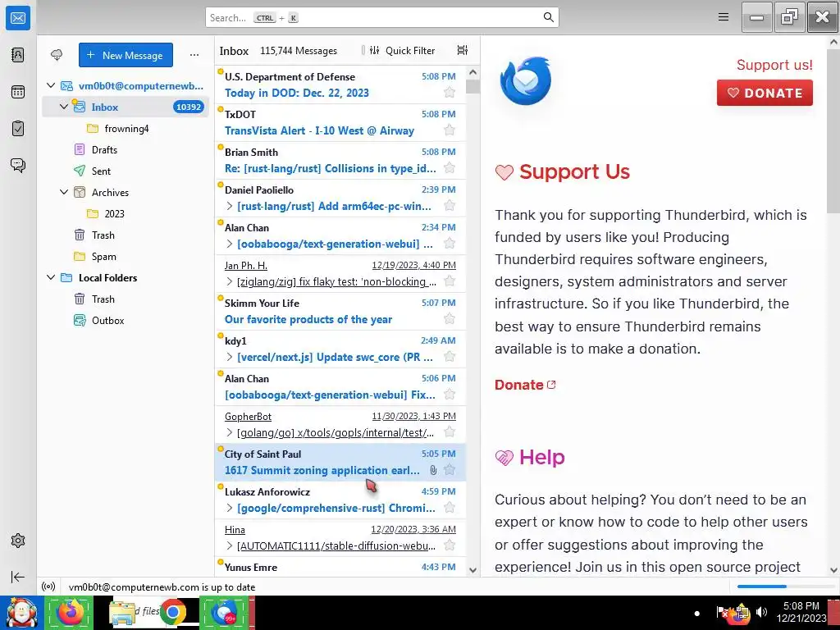840x630 pixels.
Task: Collapse the Local Folders tree
Action: point(51,277)
